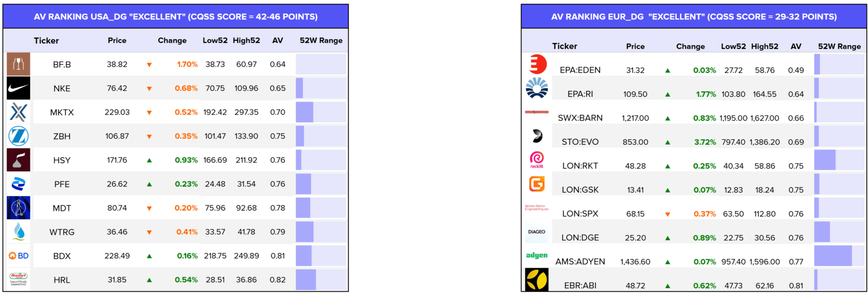Image resolution: width=868 pixels, height=293 pixels.
Task: Click the Adyen green logo
Action: [x=537, y=255]
